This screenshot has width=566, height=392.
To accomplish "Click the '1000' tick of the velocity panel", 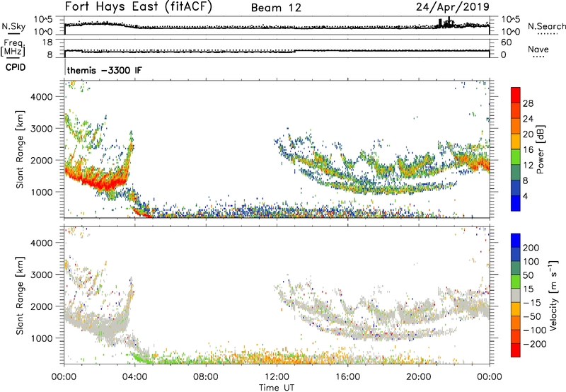I will pyautogui.click(x=42, y=339).
